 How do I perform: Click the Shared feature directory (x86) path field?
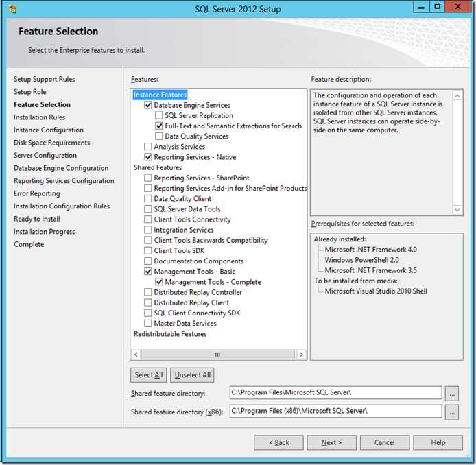click(336, 411)
